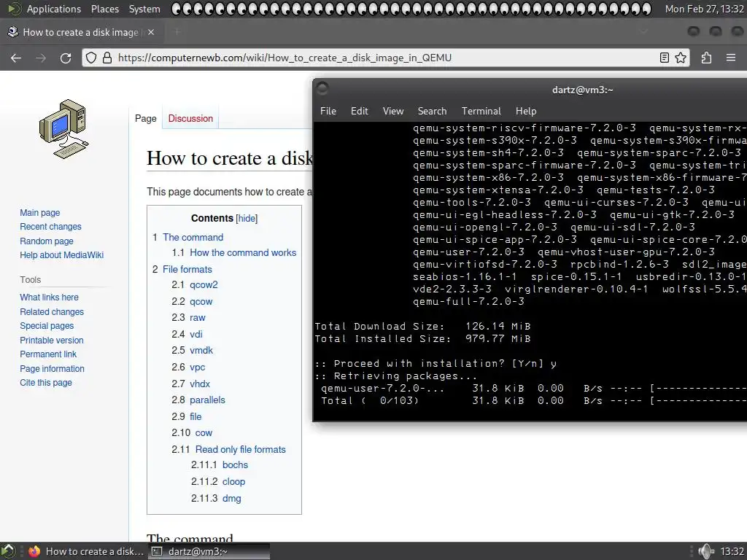The image size is (747, 560).
Task: Open the Applications menu
Action: click(x=54, y=9)
